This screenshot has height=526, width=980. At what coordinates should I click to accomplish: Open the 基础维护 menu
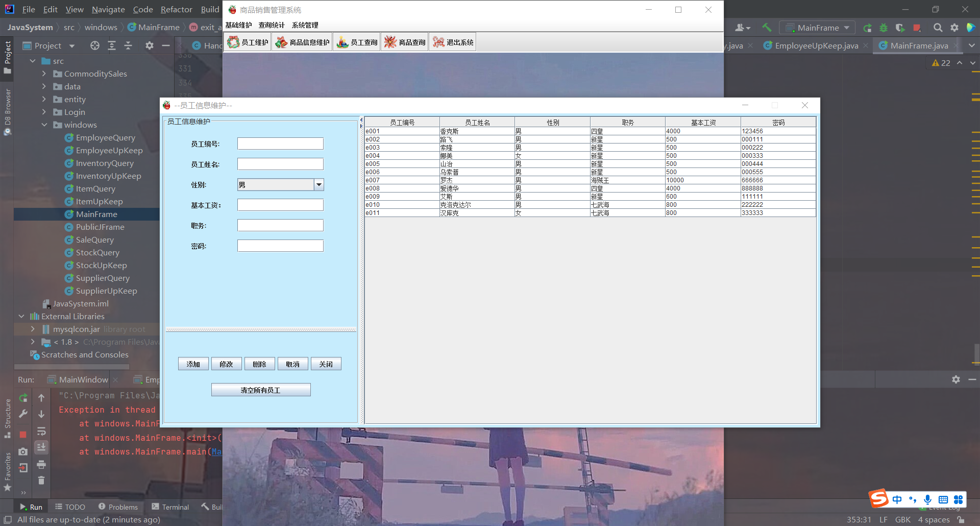click(238, 25)
